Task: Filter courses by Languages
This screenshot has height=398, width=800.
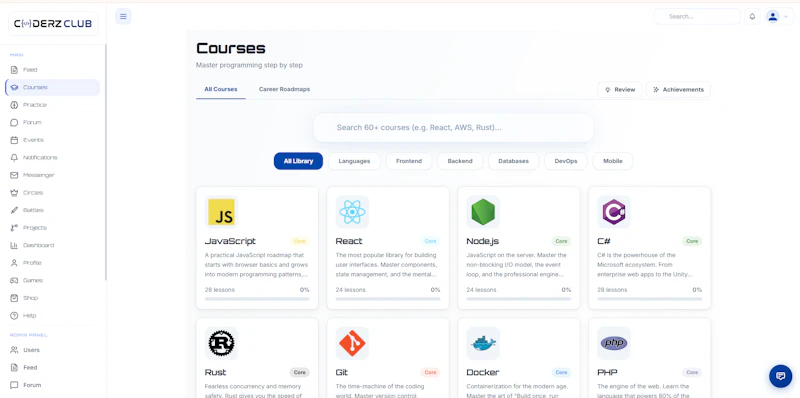Action: coord(354,161)
